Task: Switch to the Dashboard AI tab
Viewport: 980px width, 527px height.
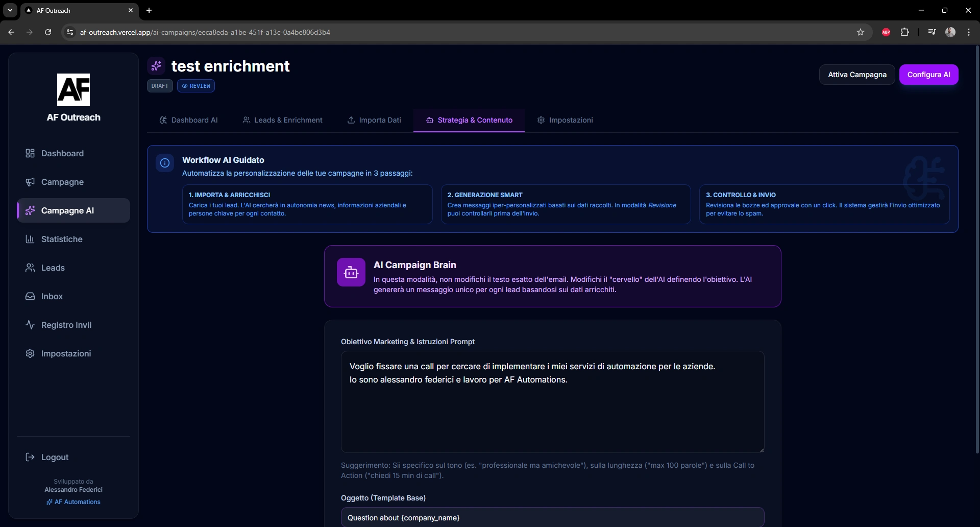Action: (188, 120)
